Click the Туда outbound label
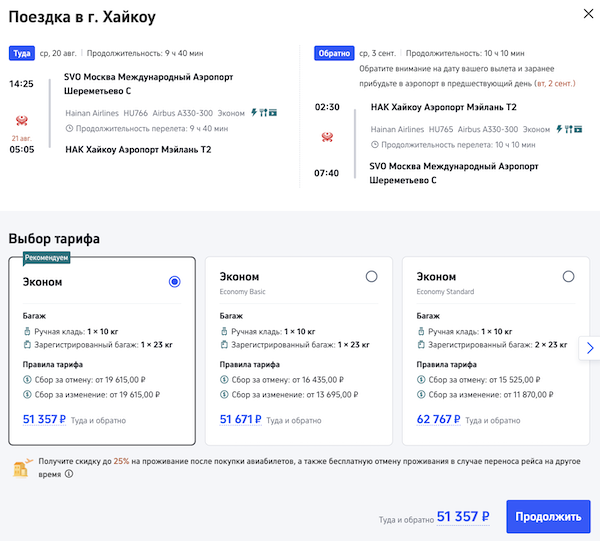This screenshot has height=541, width=600. [22, 54]
